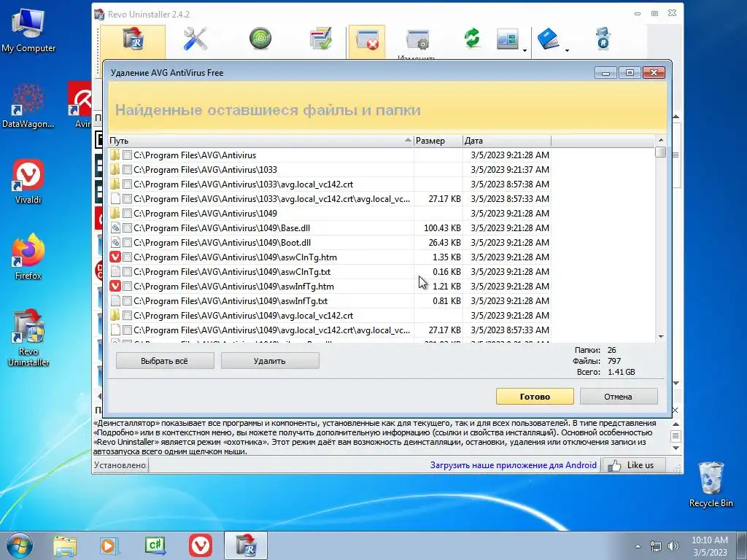Tick checkbox for Antivirus\1033 folder

pyautogui.click(x=127, y=169)
